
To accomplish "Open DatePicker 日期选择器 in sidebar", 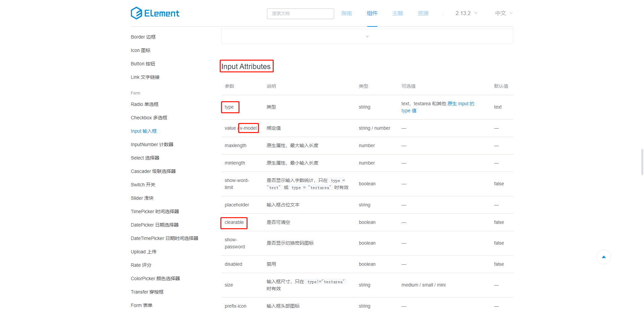I will tap(155, 225).
